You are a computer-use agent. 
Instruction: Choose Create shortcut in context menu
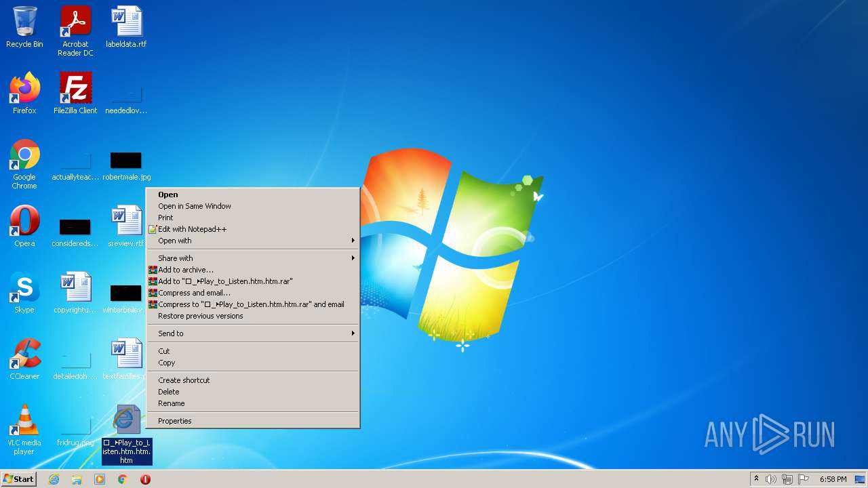pos(253,380)
